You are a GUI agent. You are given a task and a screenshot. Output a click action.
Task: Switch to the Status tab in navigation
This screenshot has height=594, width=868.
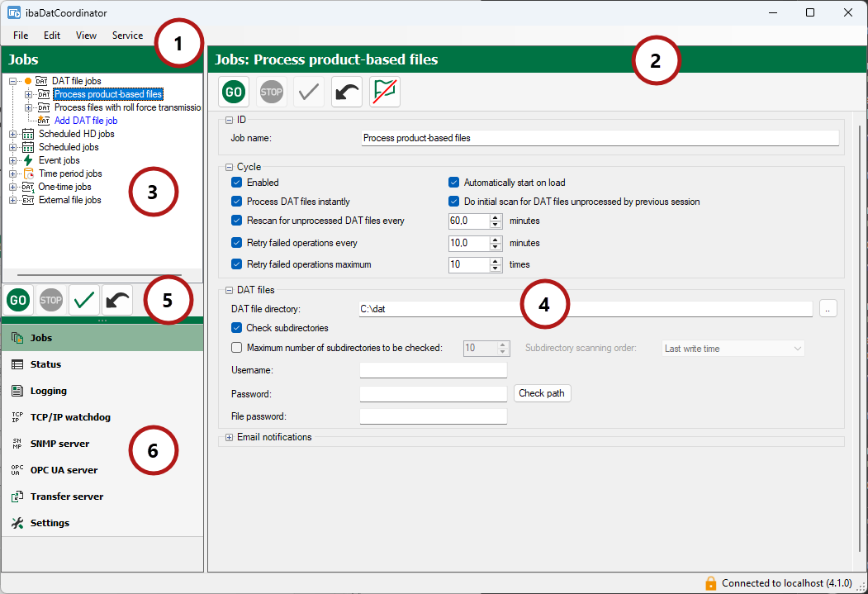(x=102, y=364)
